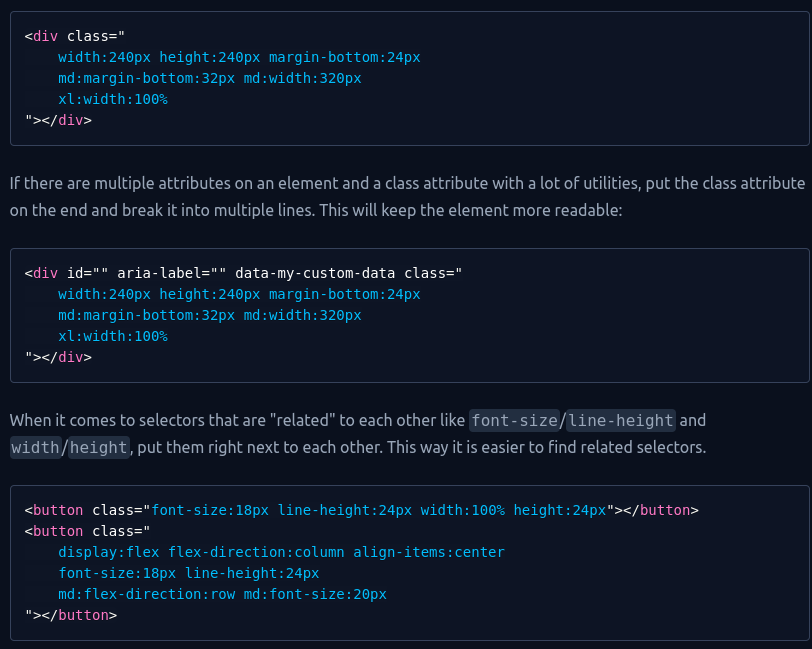Click display:flex in the third code block
The image size is (812, 649).
tap(109, 552)
